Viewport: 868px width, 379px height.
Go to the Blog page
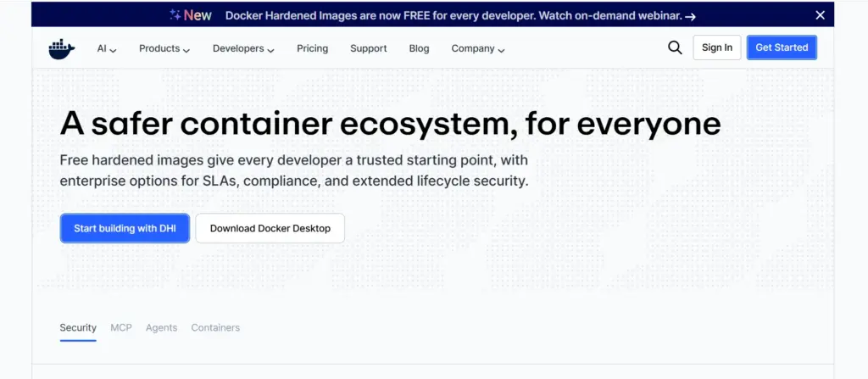(419, 48)
